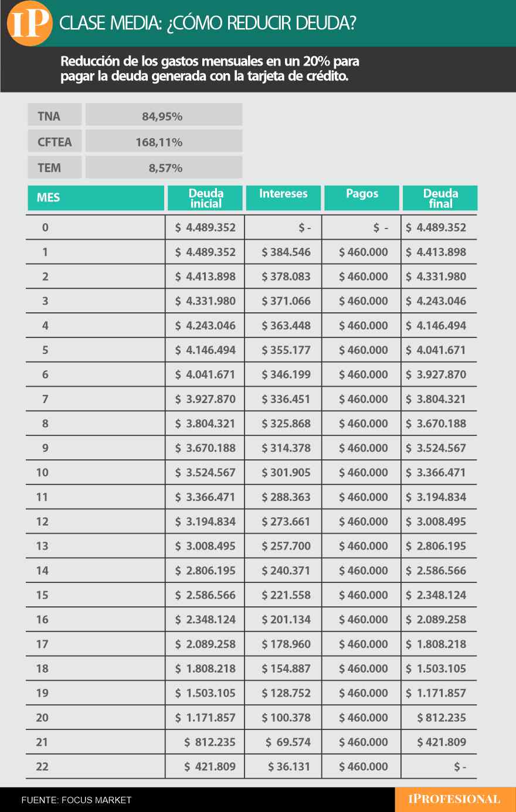The width and height of the screenshot is (516, 812).
Task: Click the iProfesional brand logo in footer
Action: click(454, 799)
